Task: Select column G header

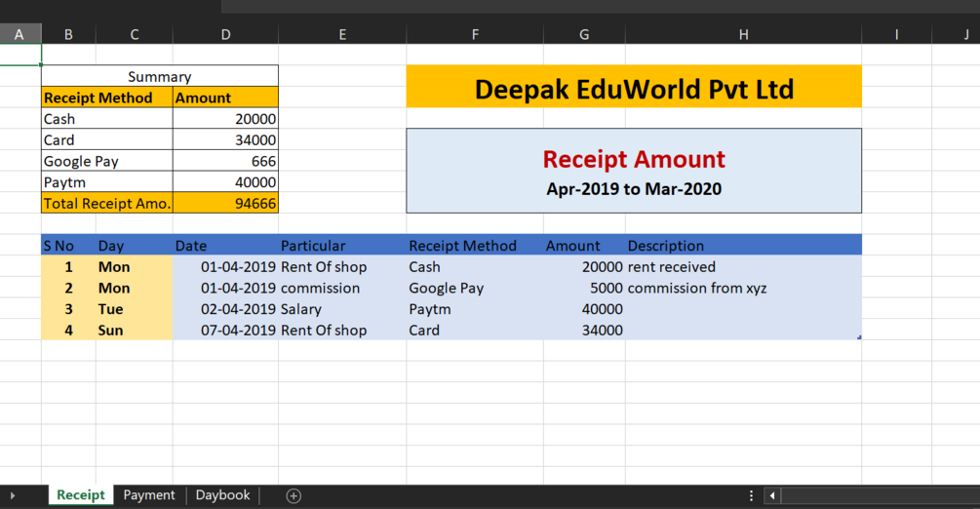Action: (x=584, y=34)
